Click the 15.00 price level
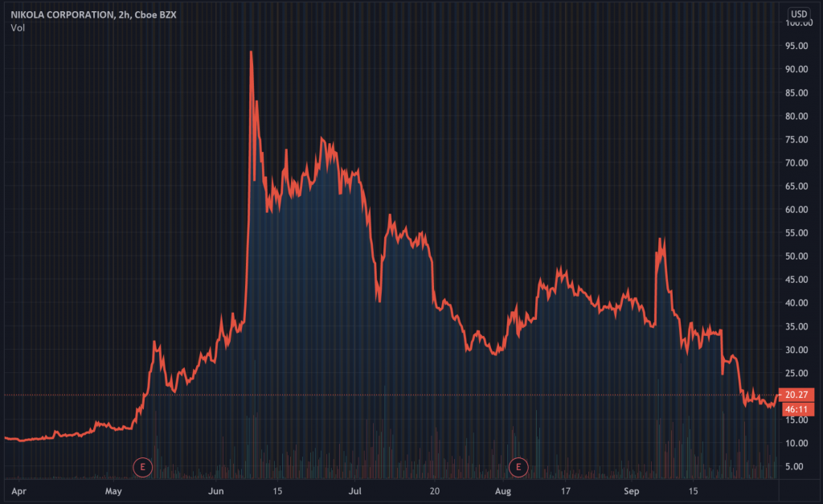 pos(796,420)
